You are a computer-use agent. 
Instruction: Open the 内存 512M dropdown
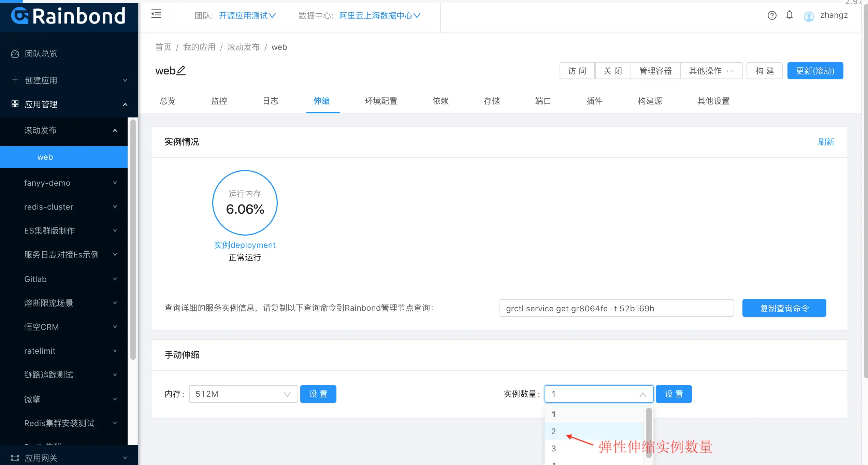(243, 394)
